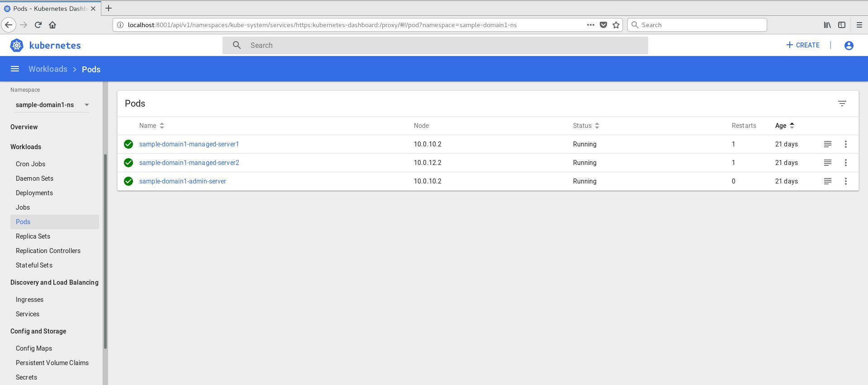Screen dimensions: 868x385
Task: Open actions menu for sample-domain1-managed-server2
Action: (x=845, y=163)
